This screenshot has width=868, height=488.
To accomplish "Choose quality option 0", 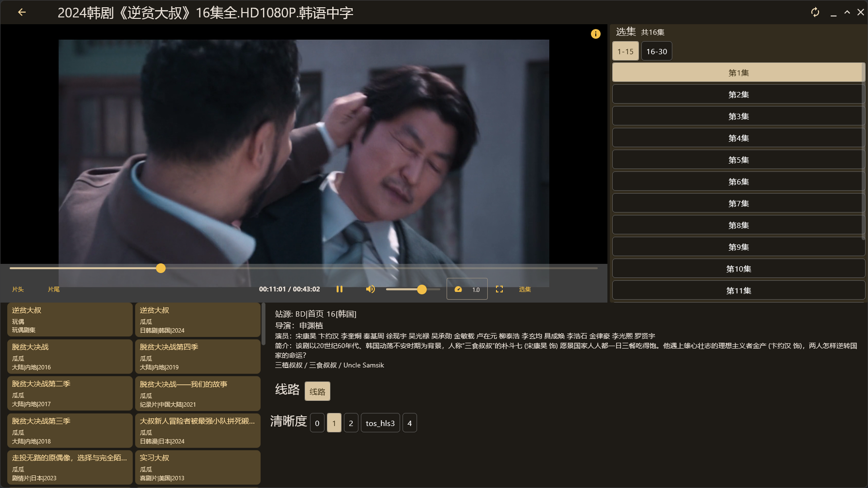I will [x=317, y=423].
